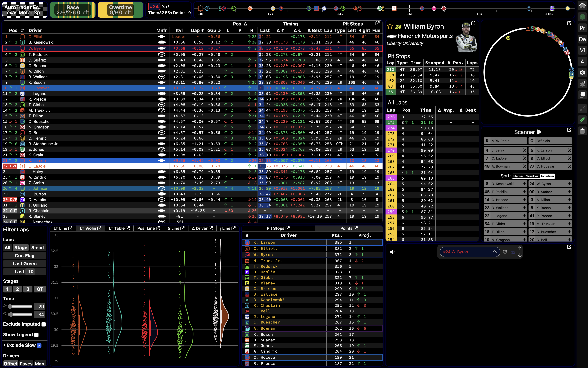Click the duplicate windows icon in sidebar
Viewport: 588px width, 368px height.
coord(582,95)
